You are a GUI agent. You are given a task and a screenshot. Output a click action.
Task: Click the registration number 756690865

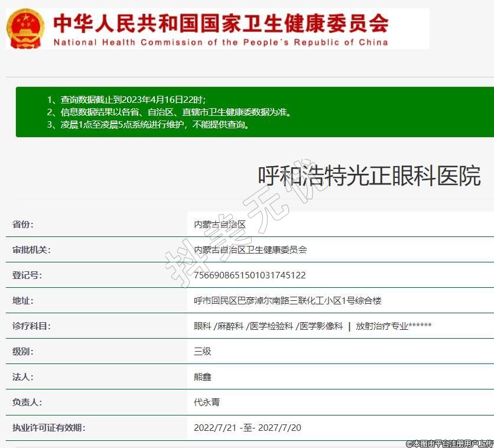point(249,275)
